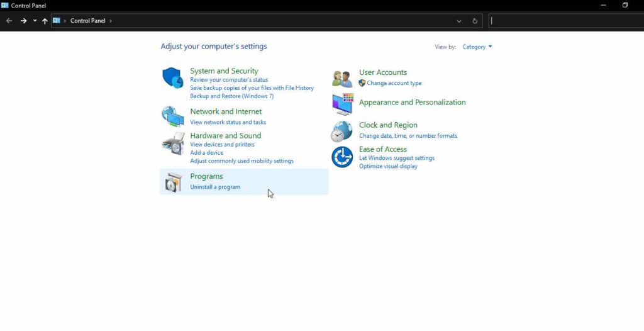Screen dimensions: 644x331
Task: Open User Accounts category
Action: [x=383, y=72]
